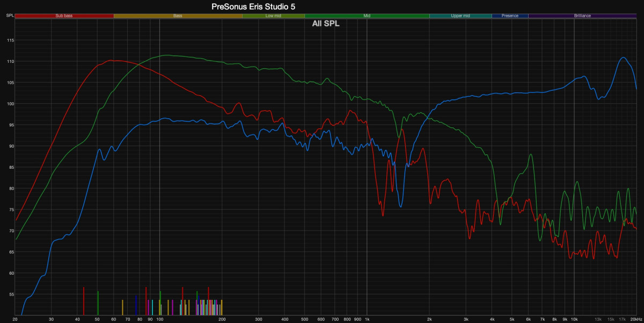Select the Low mid frequency band label

click(x=273, y=16)
